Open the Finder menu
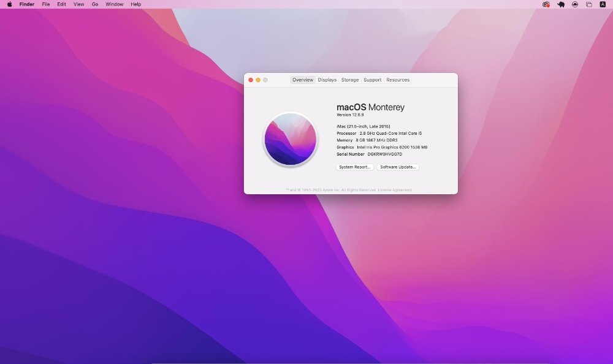The height and width of the screenshot is (364, 613). 27,4
